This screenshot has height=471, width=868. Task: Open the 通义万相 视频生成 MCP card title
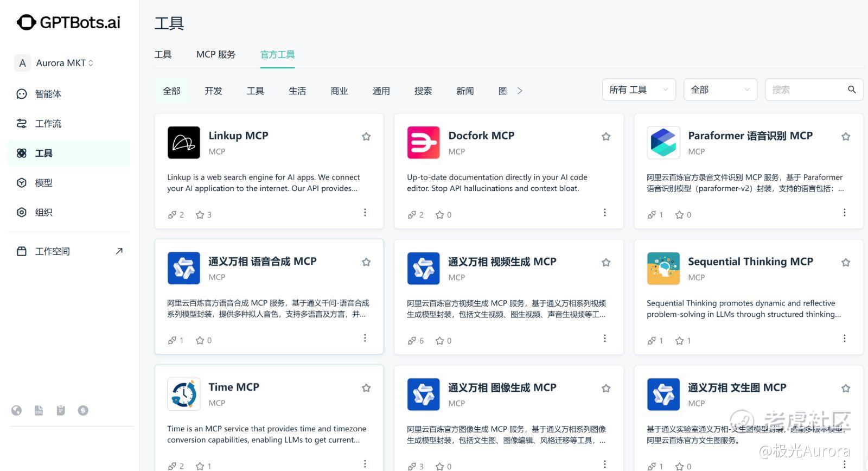(x=502, y=262)
